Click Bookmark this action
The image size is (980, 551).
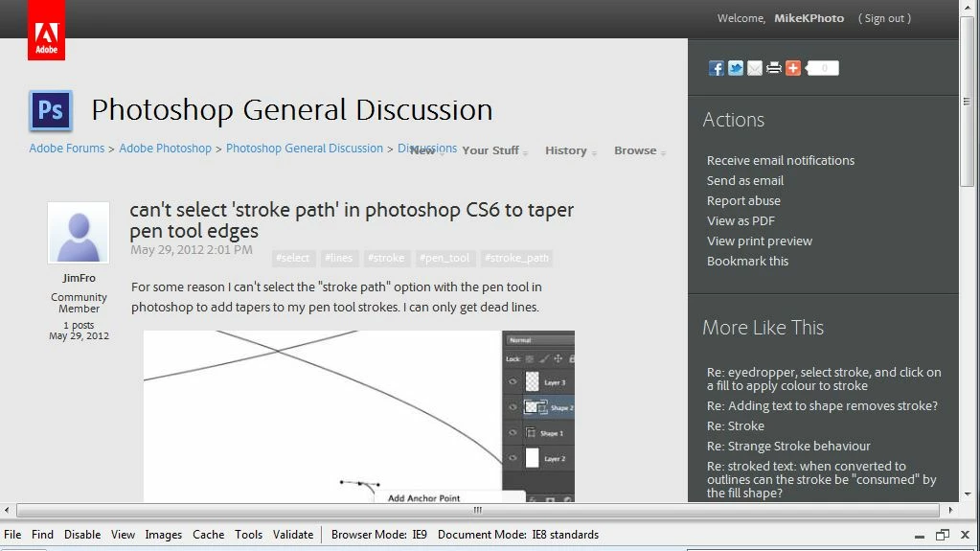[x=747, y=261]
